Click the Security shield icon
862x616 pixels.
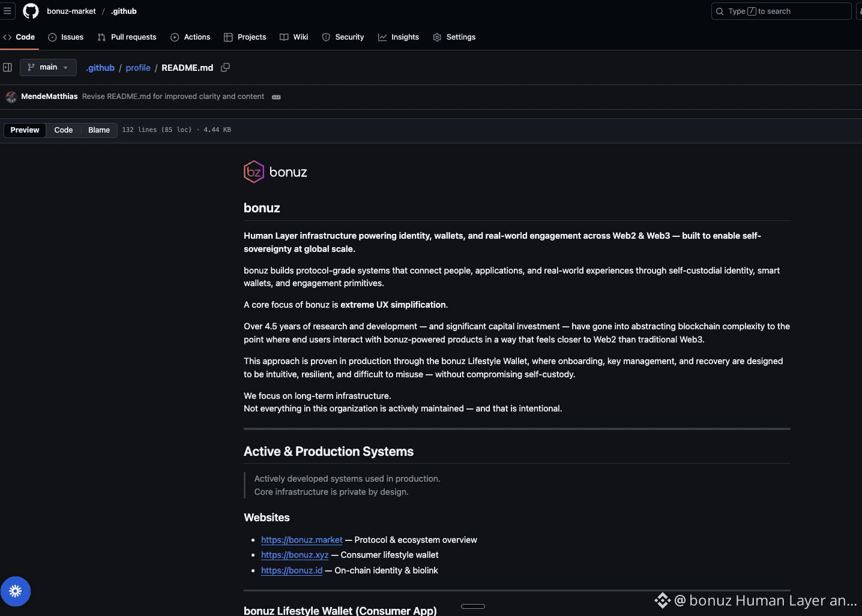pos(326,37)
